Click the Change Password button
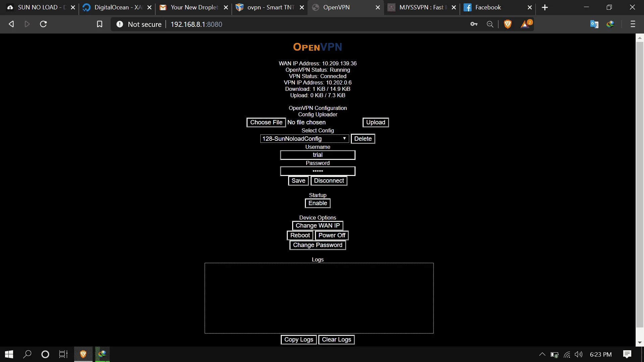Screen dimensions: 644x362 tap(318, 245)
